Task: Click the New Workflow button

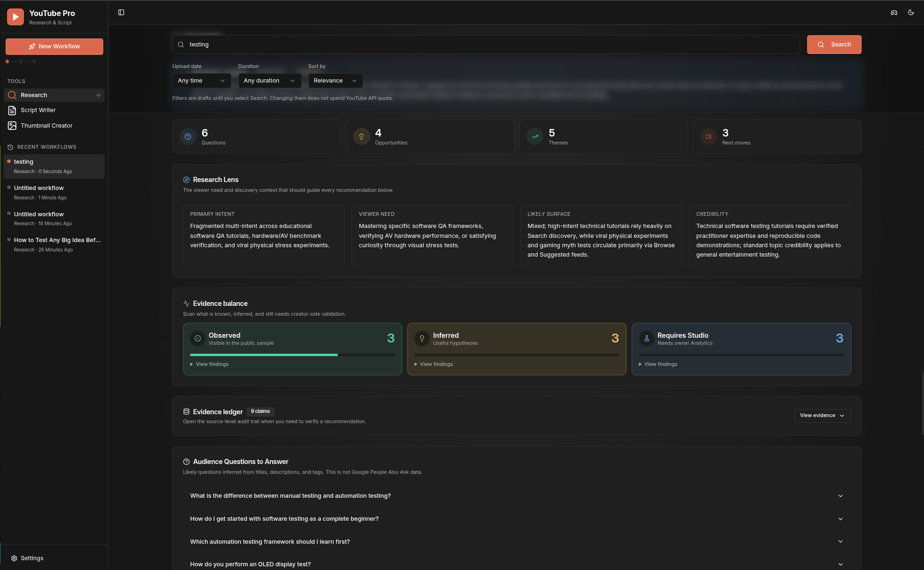Action: (x=54, y=46)
